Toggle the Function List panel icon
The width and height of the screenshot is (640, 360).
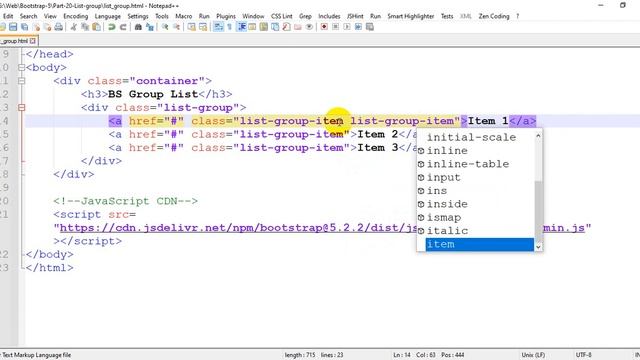coord(287,27)
